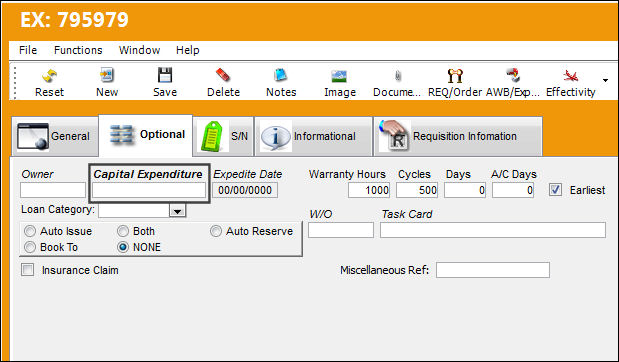
Task: Click the Expedite Date field
Action: click(x=245, y=190)
